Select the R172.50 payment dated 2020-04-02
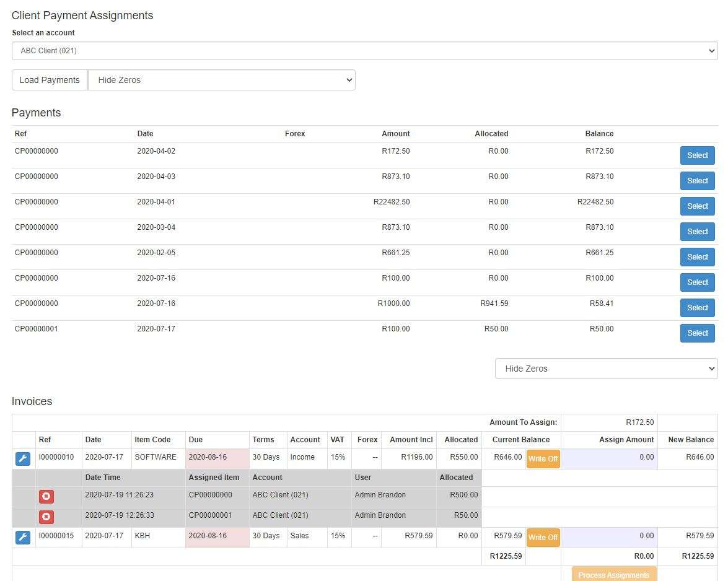The image size is (728, 581). pyautogui.click(x=697, y=155)
